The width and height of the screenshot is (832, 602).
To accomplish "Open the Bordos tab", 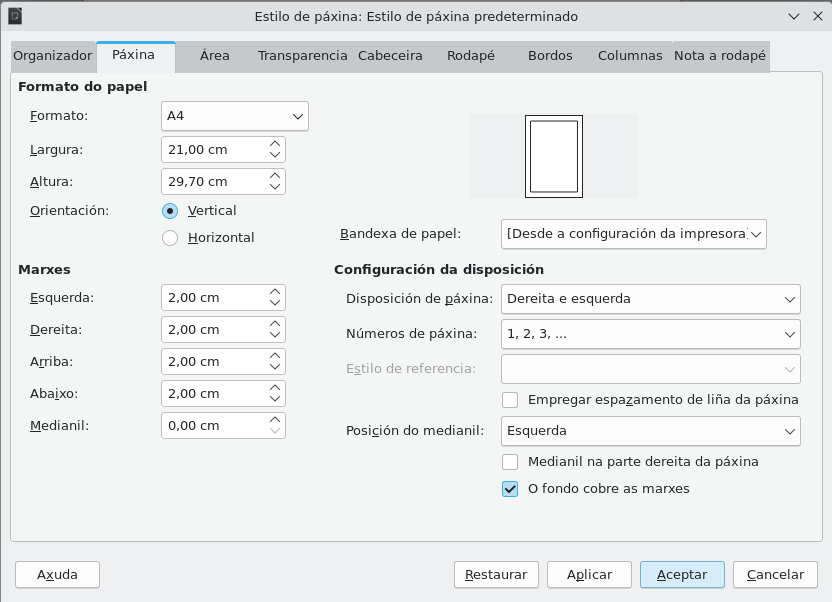I will click(x=550, y=56).
